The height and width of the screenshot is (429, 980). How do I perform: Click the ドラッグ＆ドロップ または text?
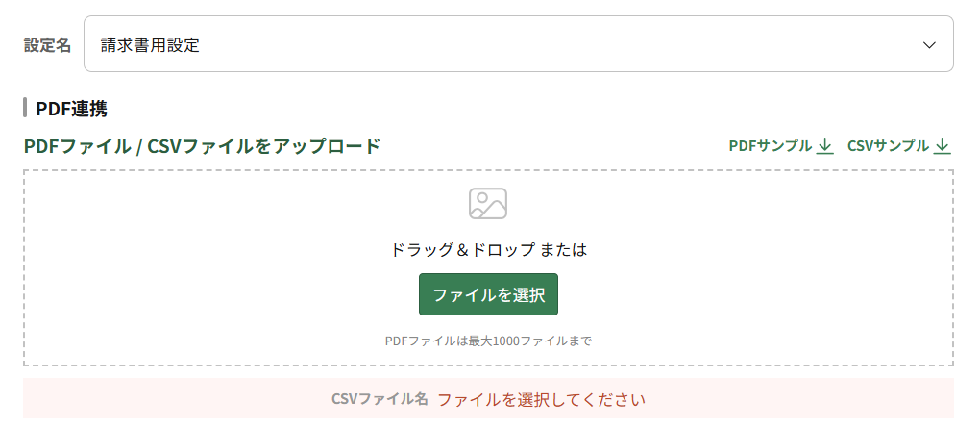tap(488, 250)
